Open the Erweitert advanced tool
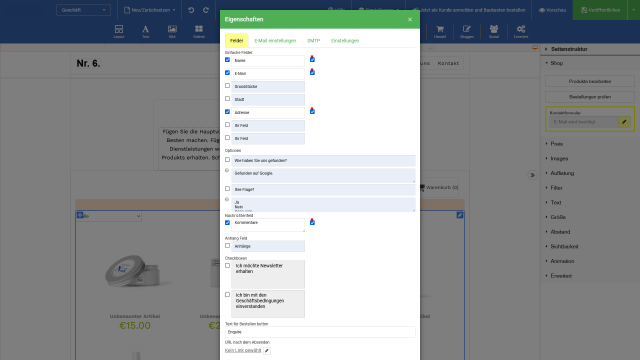The width and height of the screenshot is (640, 360). 521,31
